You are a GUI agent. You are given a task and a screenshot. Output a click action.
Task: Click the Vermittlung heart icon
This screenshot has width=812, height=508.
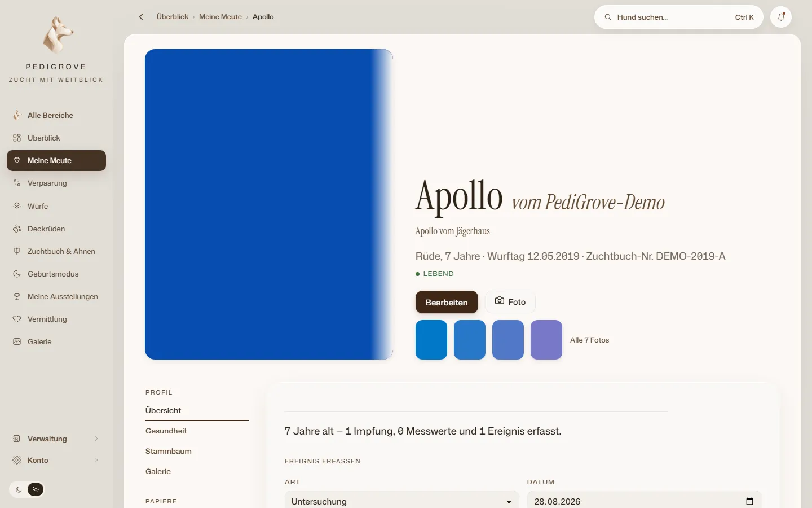[17, 319]
